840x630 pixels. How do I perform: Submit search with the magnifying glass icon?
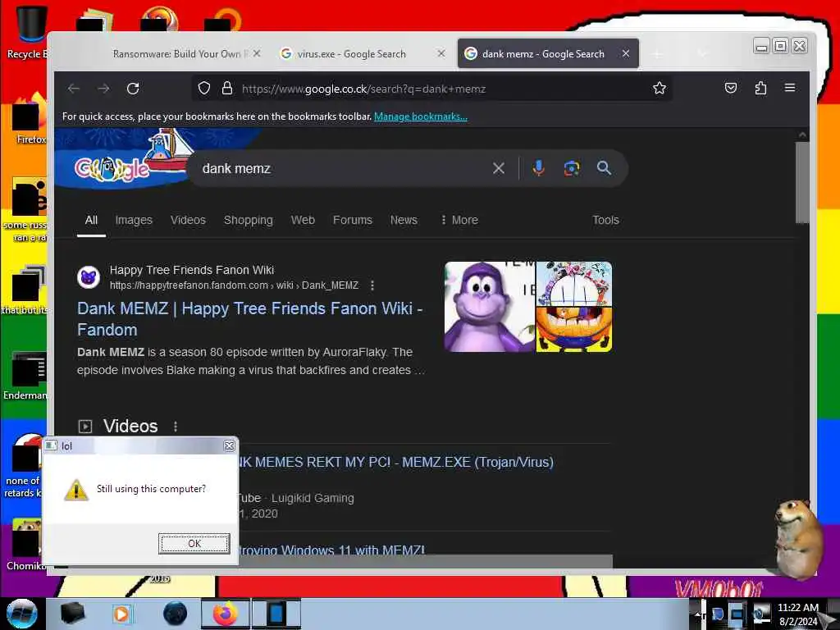click(604, 168)
